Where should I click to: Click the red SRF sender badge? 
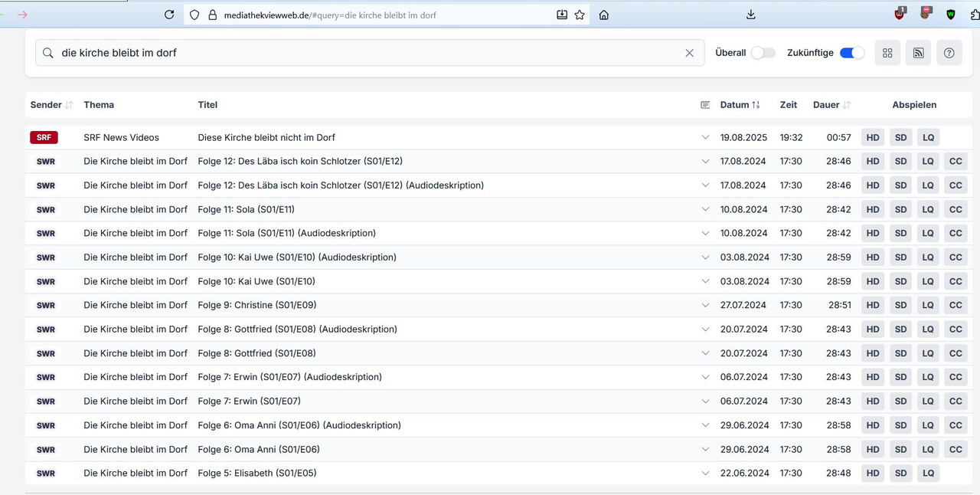click(44, 138)
